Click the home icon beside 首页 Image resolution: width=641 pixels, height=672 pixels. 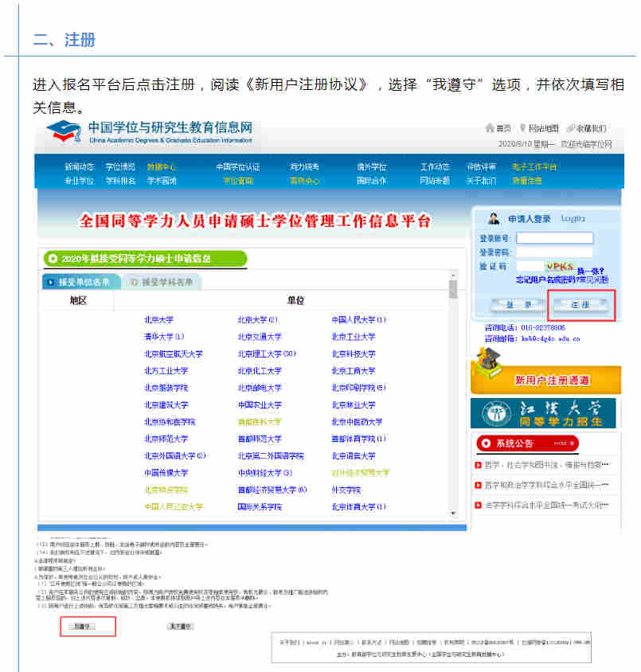490,127
